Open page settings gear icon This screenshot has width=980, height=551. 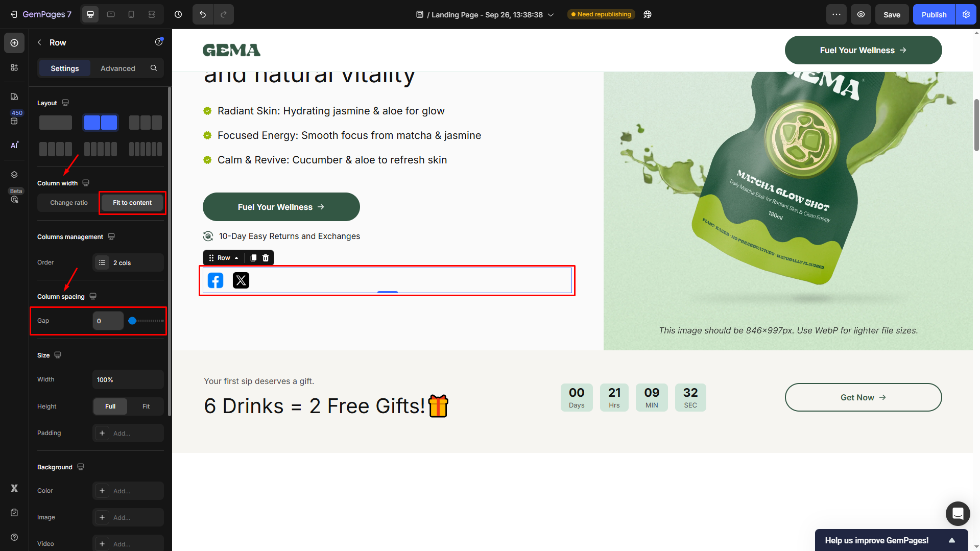point(966,14)
